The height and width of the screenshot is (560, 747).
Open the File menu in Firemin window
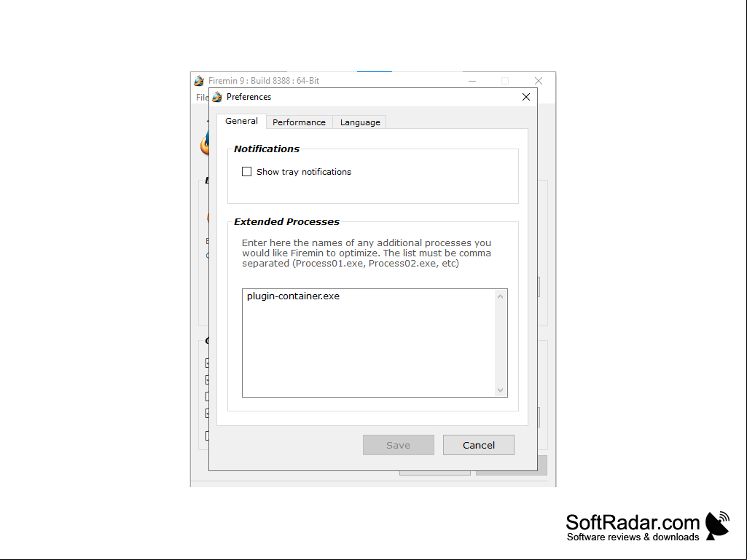click(202, 97)
